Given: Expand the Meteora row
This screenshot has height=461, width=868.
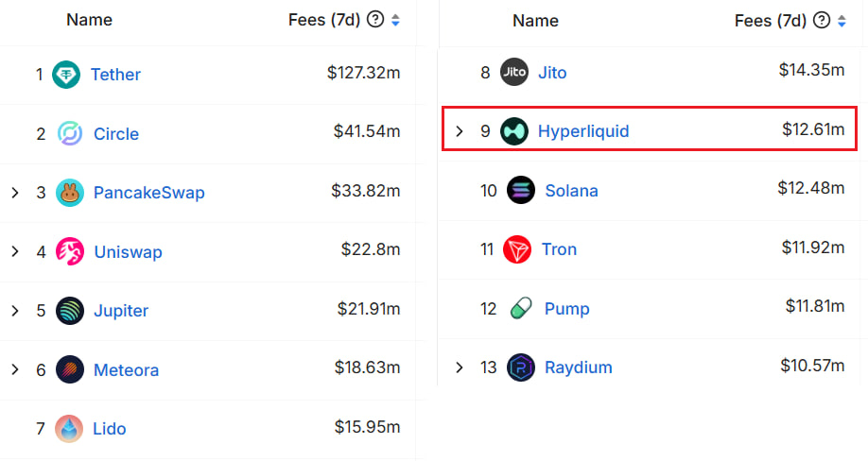Looking at the screenshot, I should [15, 369].
